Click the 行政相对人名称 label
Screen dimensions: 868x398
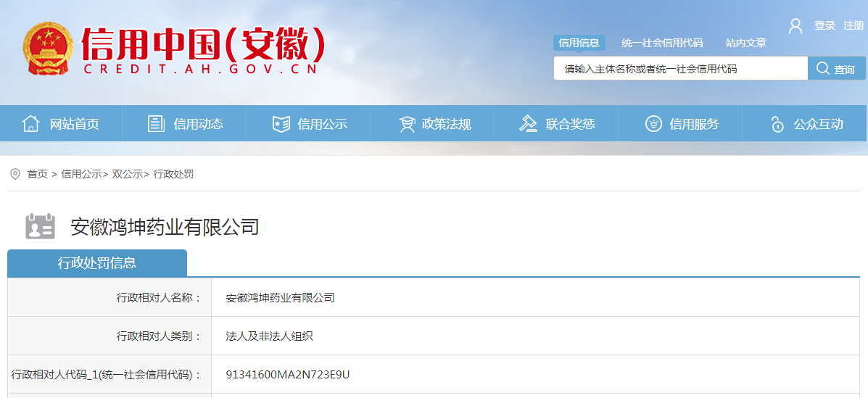(x=158, y=298)
